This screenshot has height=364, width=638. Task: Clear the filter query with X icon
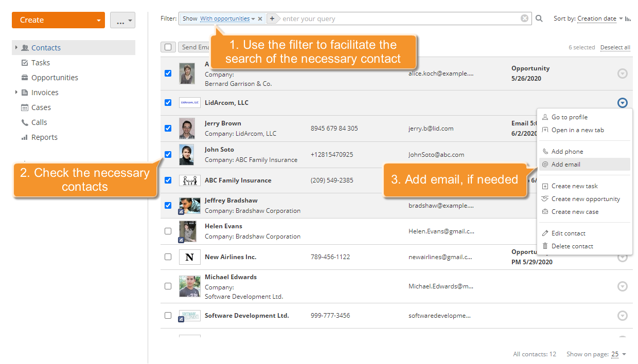(x=524, y=19)
